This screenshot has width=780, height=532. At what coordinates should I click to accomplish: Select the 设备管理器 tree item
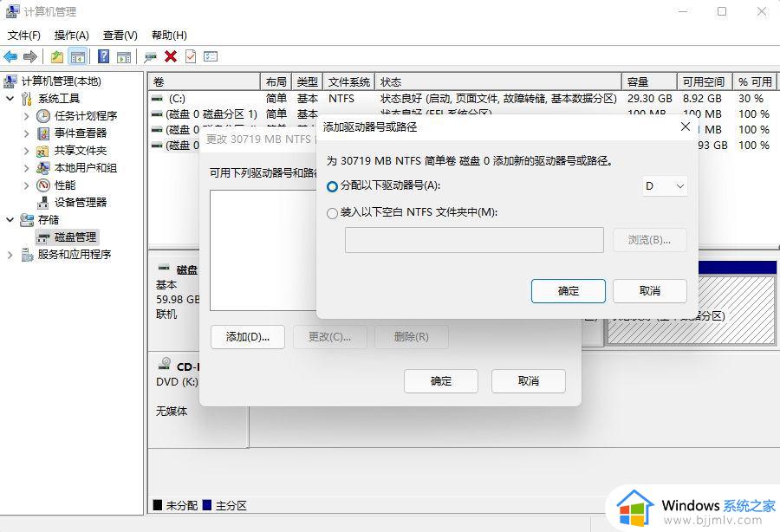pyautogui.click(x=81, y=203)
